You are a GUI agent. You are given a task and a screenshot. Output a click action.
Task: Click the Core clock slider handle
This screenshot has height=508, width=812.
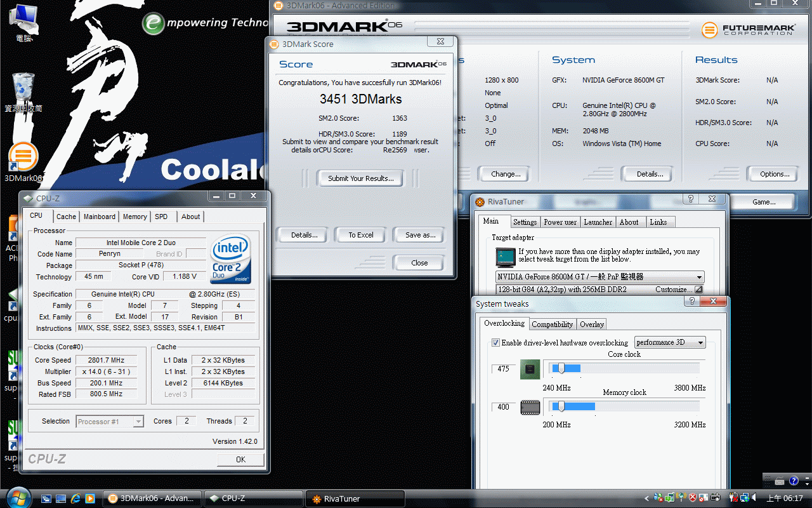561,369
